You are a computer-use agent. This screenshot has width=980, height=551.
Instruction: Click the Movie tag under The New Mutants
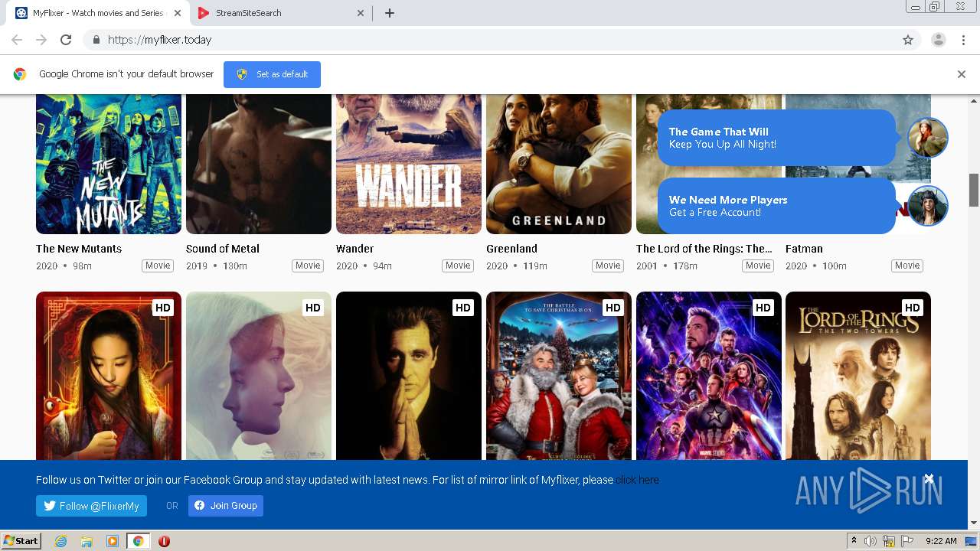(158, 266)
